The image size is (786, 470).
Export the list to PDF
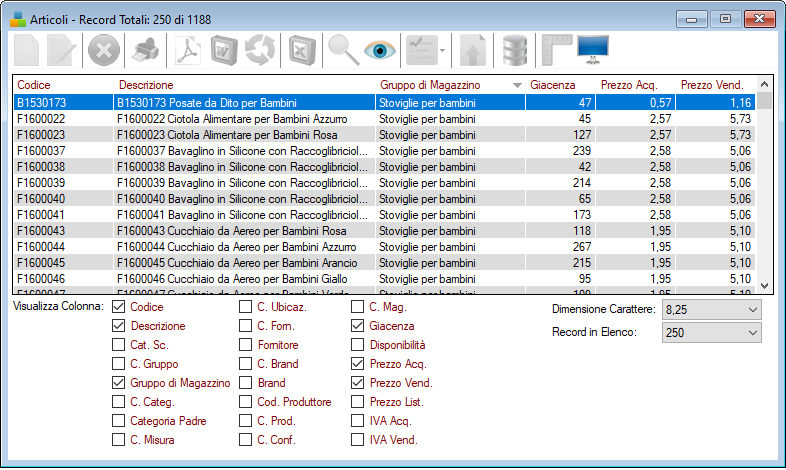tap(187, 49)
